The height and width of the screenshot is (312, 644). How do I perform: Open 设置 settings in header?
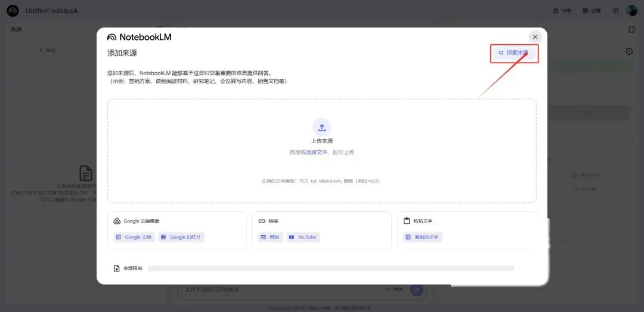[x=592, y=11]
